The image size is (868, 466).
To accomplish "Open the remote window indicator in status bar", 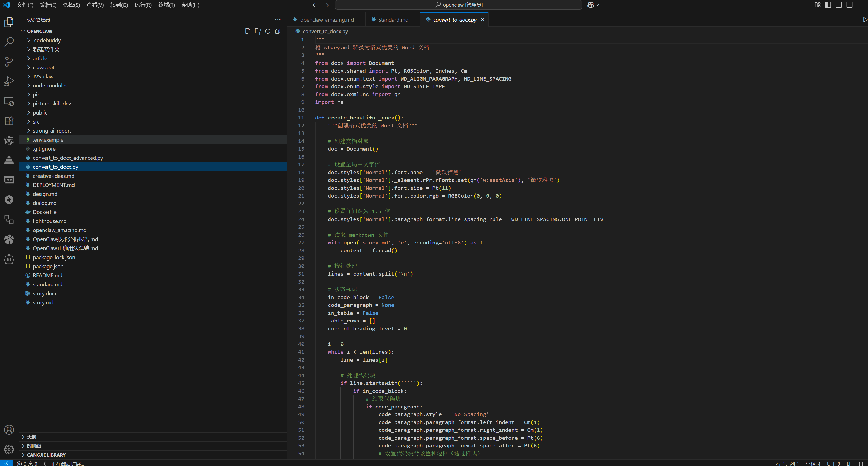I will [x=6, y=463].
